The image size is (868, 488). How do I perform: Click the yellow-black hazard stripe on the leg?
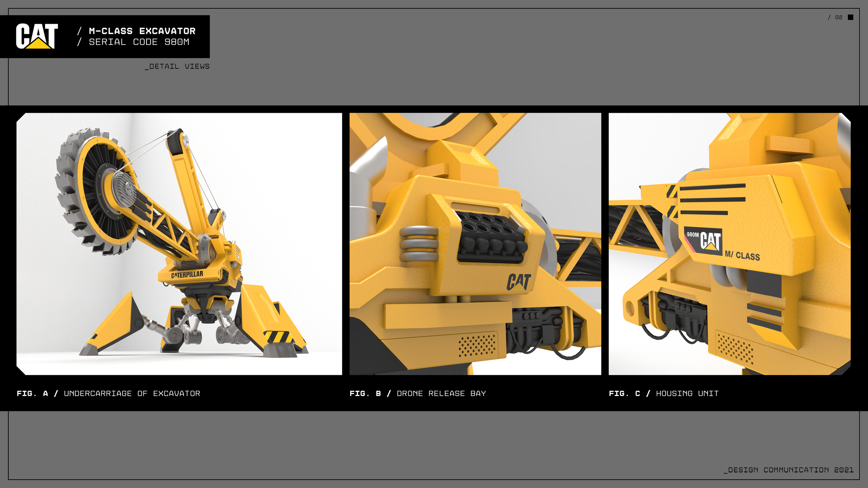point(278,336)
